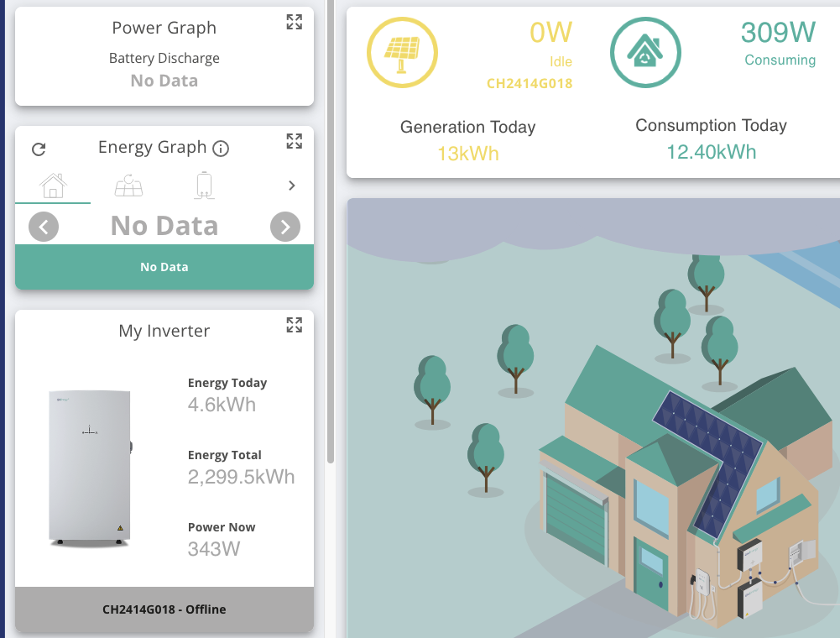The image size is (840, 638).
Task: Click the yellow solar panel generation icon
Action: click(402, 53)
